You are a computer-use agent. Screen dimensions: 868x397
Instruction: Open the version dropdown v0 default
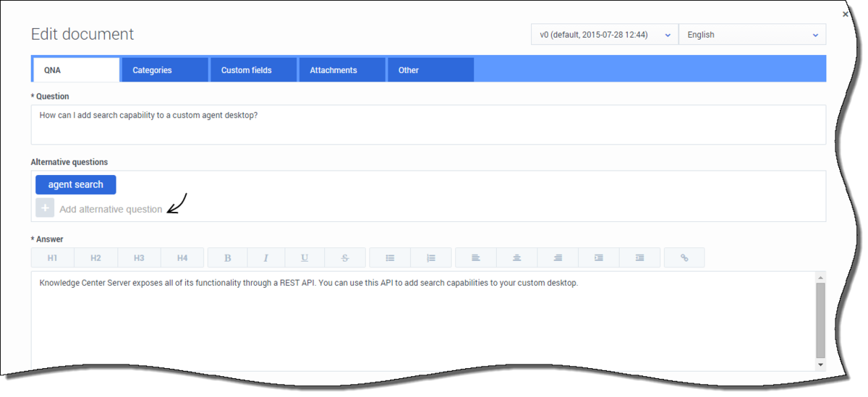click(605, 35)
